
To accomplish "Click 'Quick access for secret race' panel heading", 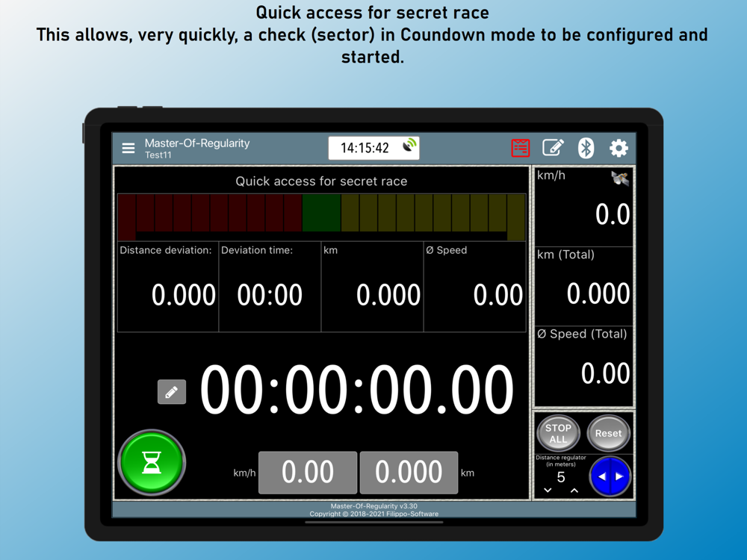I will pos(321,181).
